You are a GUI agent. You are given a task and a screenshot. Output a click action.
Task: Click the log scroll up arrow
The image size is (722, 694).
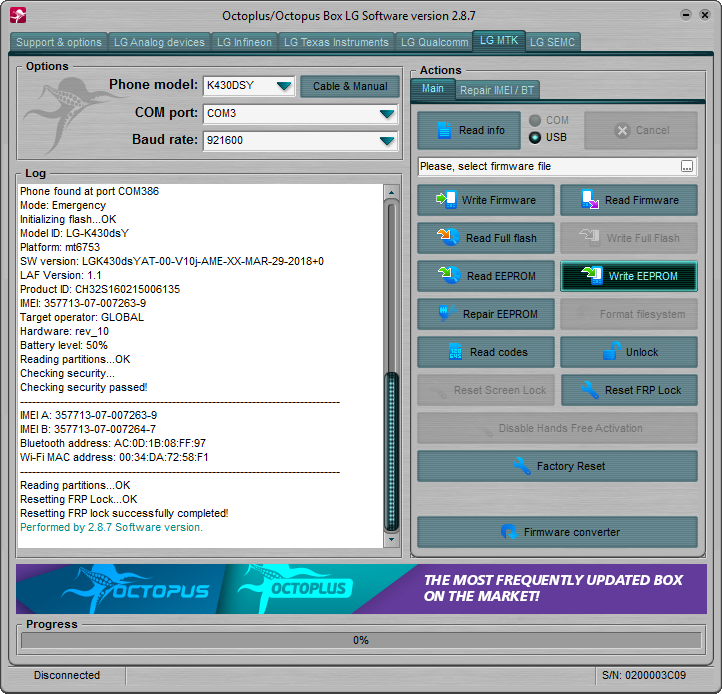tap(391, 192)
